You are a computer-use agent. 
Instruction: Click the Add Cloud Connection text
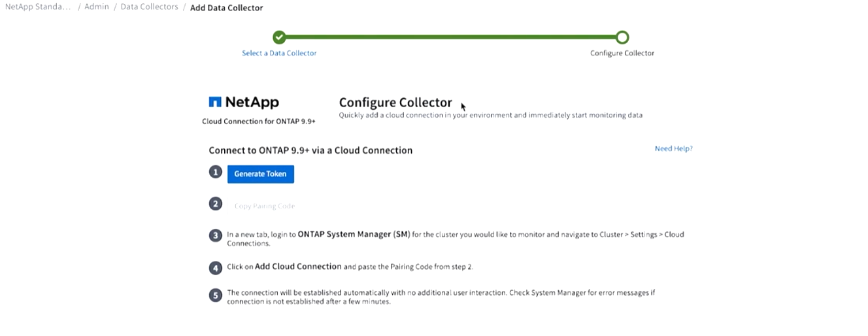(x=298, y=267)
